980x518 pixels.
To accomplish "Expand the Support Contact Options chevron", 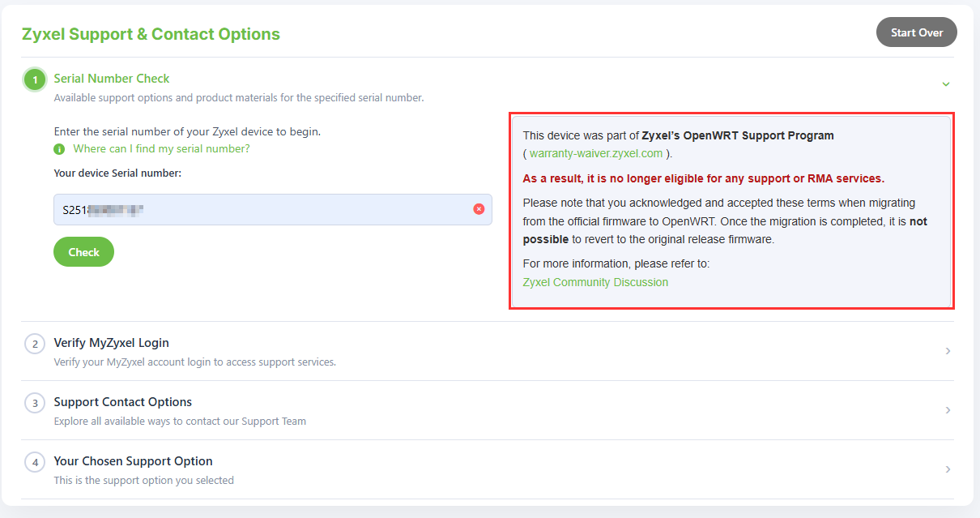I will 948,410.
